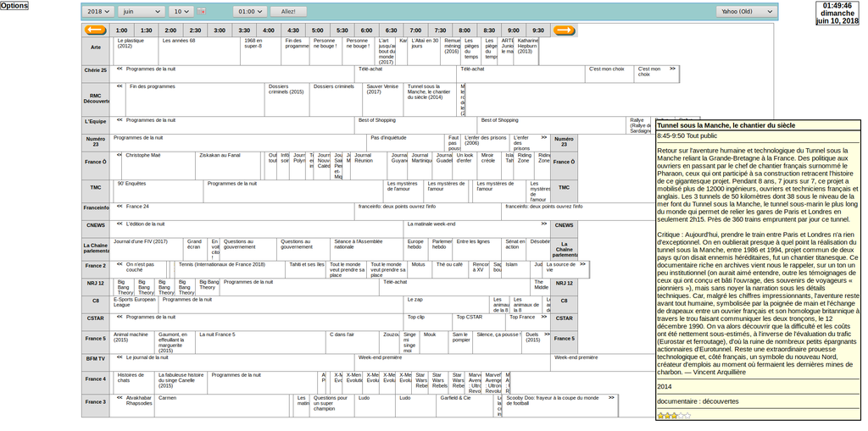Open 'Top CSTAR' on CSTAR
The height and width of the screenshot is (431, 868).
click(x=477, y=322)
